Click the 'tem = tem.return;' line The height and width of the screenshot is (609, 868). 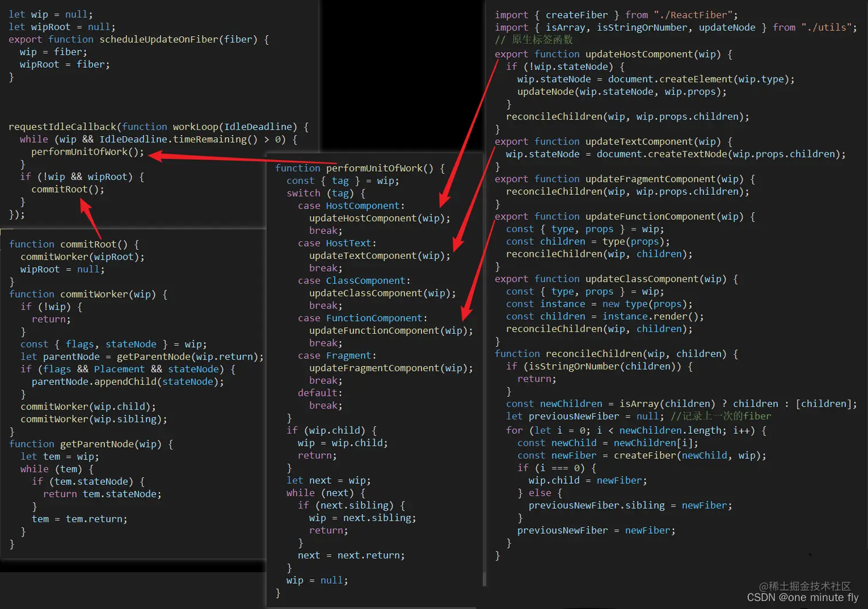tap(80, 519)
